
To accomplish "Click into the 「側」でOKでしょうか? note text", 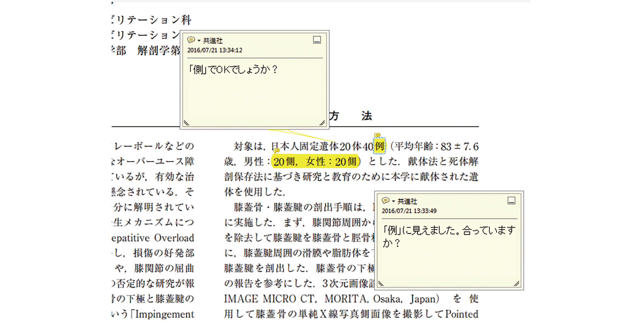I will (233, 70).
